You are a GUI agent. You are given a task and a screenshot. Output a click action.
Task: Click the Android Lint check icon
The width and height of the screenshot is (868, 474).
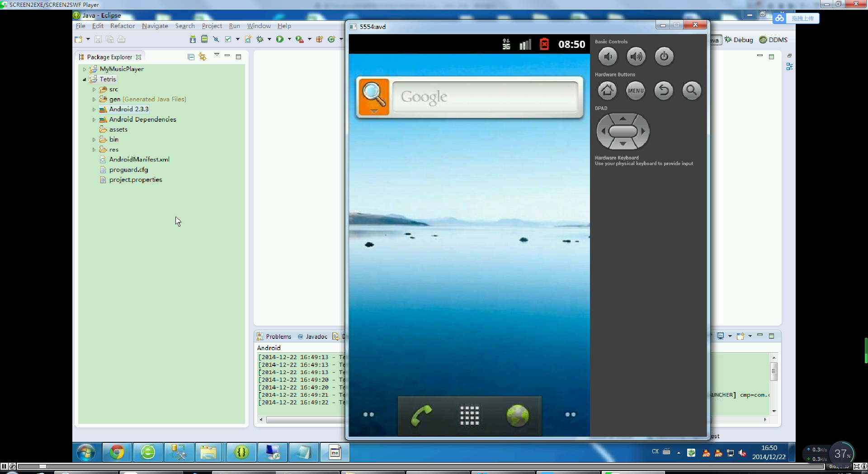(x=228, y=39)
